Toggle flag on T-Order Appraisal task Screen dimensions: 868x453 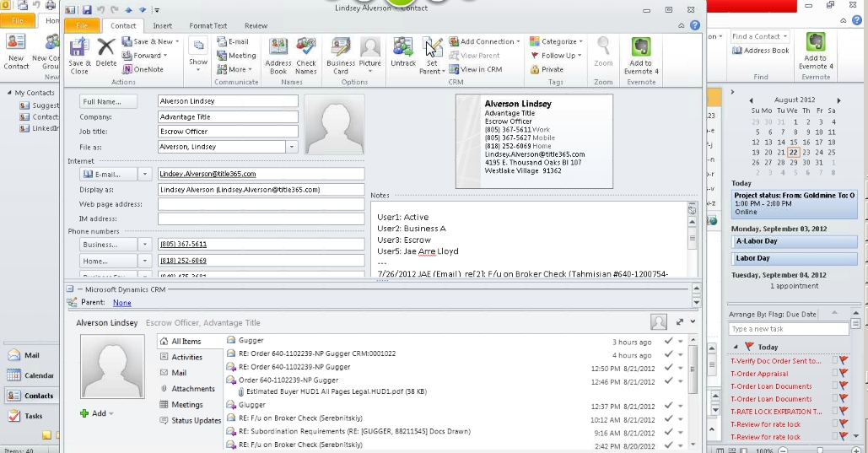pos(843,374)
